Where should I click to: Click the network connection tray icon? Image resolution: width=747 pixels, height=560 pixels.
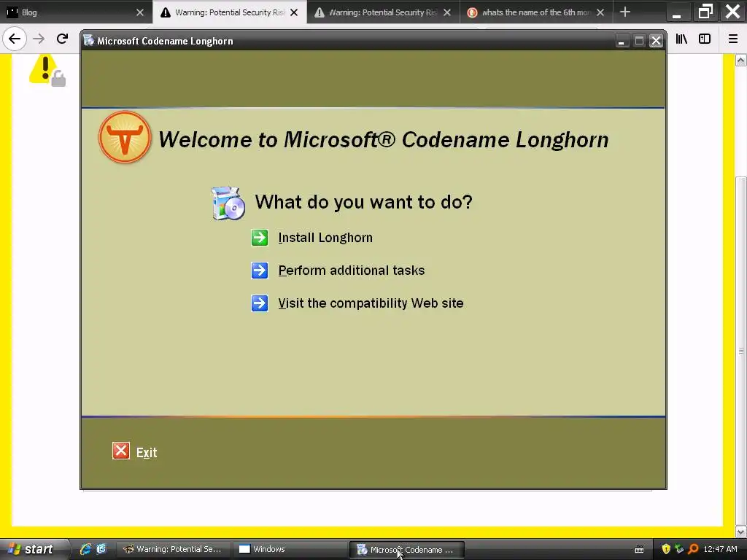(679, 549)
